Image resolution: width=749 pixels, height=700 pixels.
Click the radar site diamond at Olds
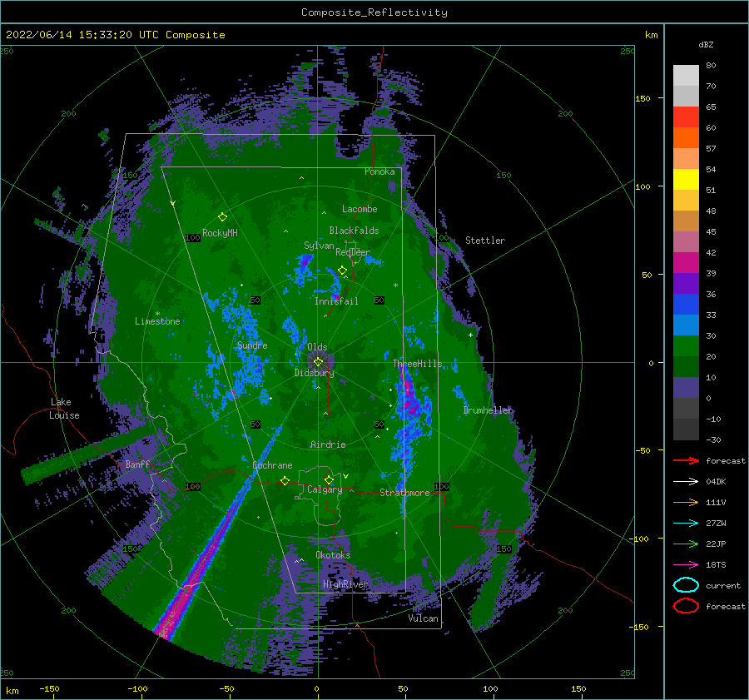[318, 362]
